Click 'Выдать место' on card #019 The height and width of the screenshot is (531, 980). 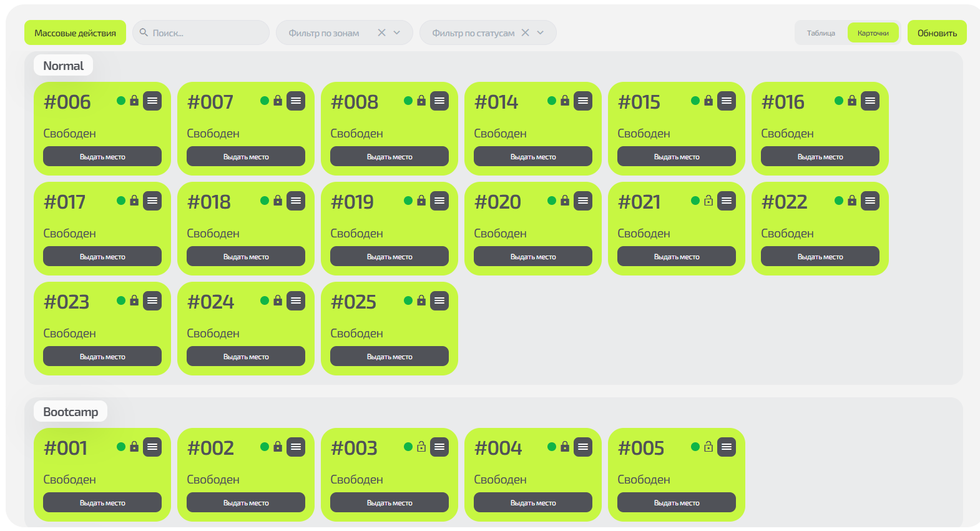[x=390, y=257]
